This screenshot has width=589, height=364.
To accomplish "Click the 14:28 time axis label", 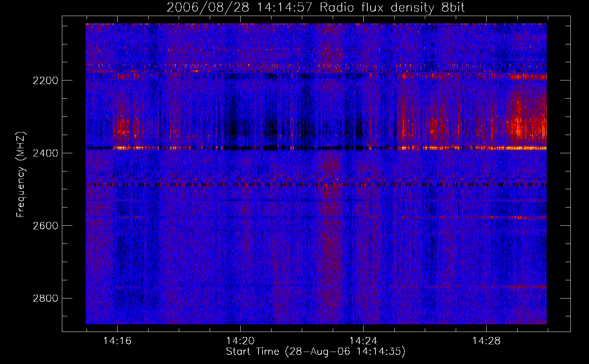I will [486, 341].
